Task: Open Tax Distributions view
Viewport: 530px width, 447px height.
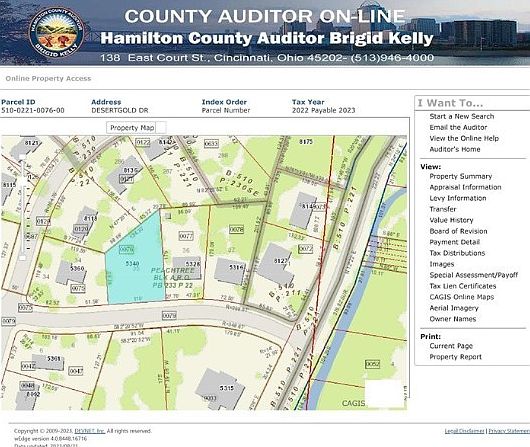Action: (x=457, y=253)
